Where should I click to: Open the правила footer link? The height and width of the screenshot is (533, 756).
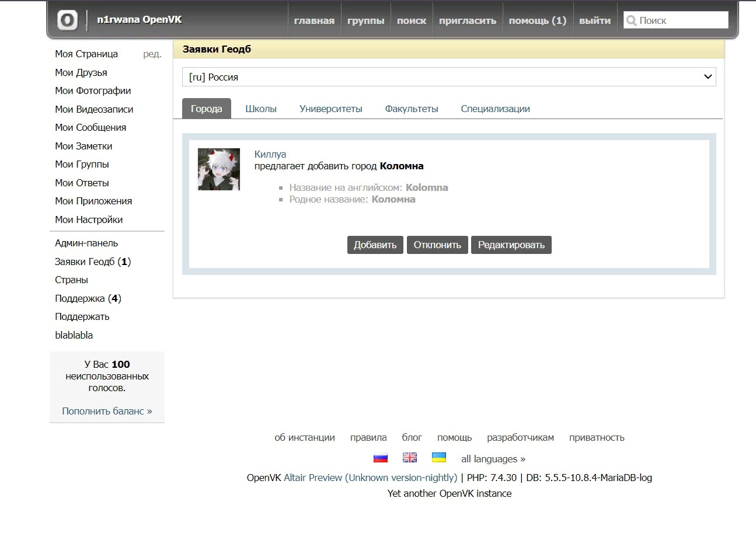pyautogui.click(x=368, y=437)
